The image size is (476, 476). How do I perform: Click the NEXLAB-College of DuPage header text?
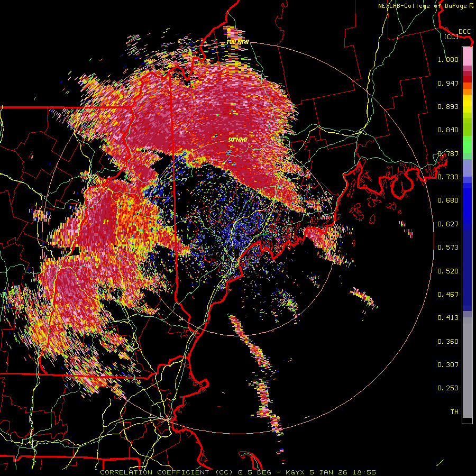(426, 6)
